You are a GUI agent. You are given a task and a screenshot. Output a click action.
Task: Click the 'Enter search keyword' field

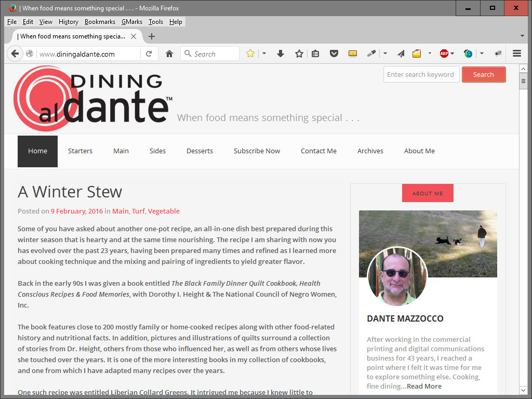(421, 74)
